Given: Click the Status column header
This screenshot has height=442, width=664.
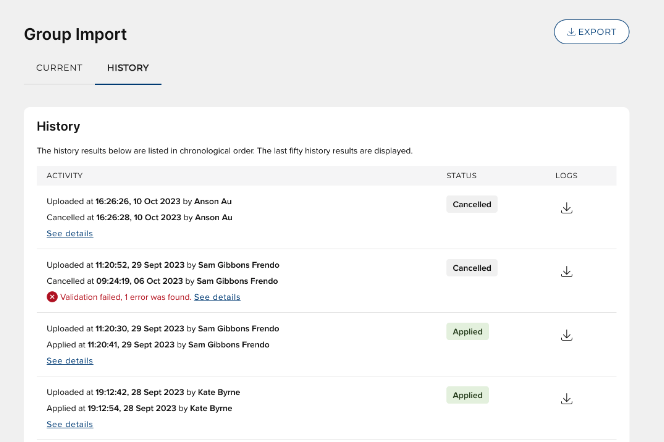Looking at the screenshot, I should [461, 175].
